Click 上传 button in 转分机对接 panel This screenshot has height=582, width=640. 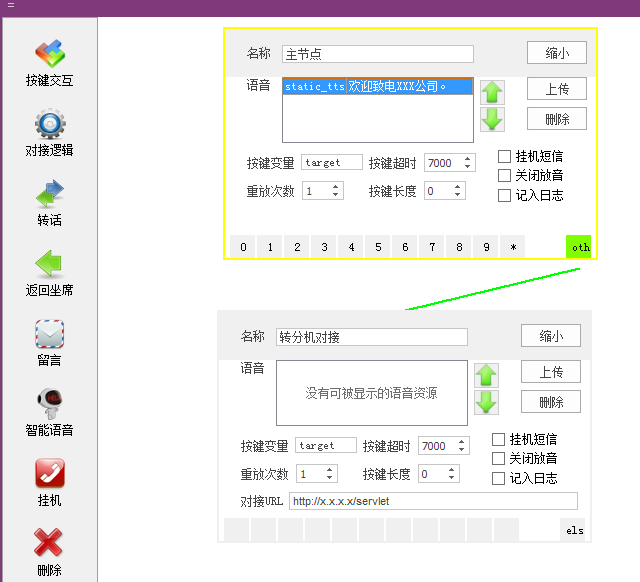tap(551, 372)
